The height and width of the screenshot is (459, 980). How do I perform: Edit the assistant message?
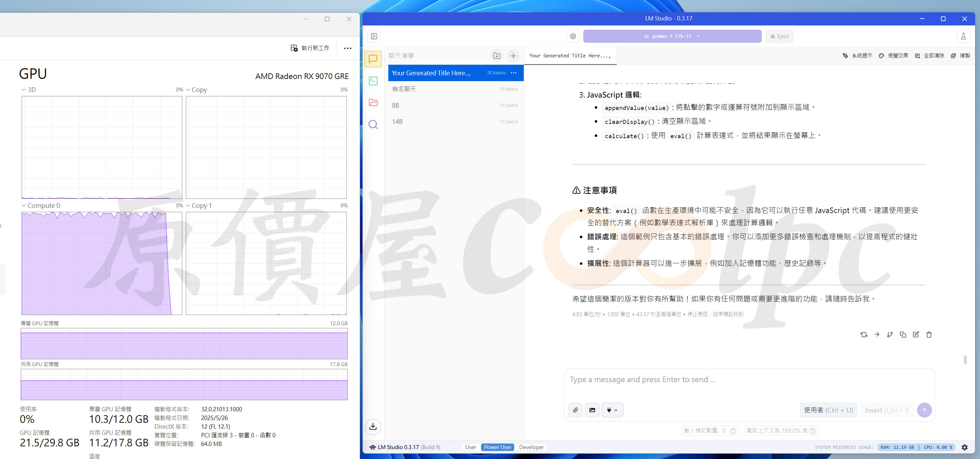click(x=916, y=334)
